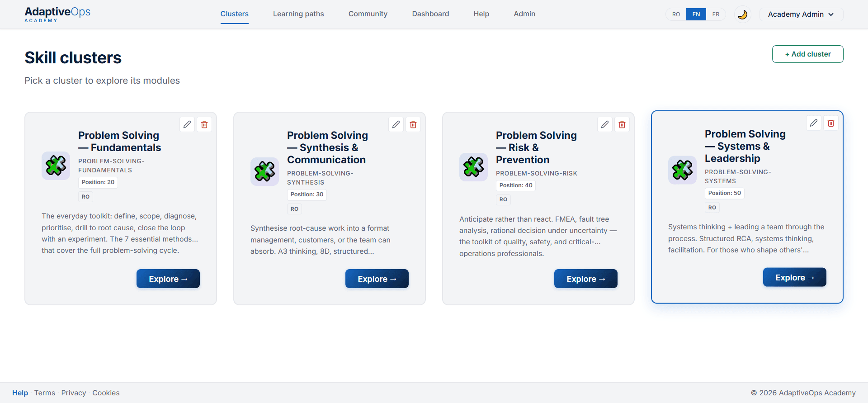Click the PROBLEM-SOLVING-RISK slug text
Image resolution: width=868 pixels, height=403 pixels.
(537, 173)
